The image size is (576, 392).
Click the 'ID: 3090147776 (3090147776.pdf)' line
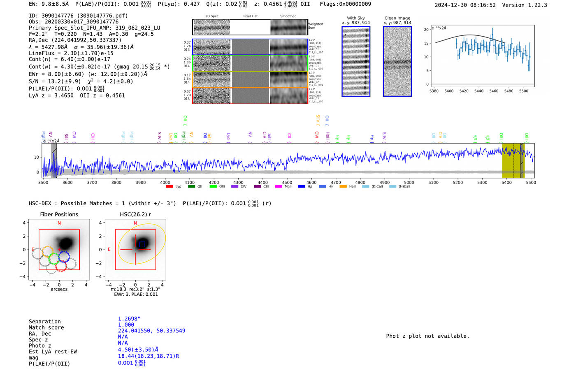78,16
